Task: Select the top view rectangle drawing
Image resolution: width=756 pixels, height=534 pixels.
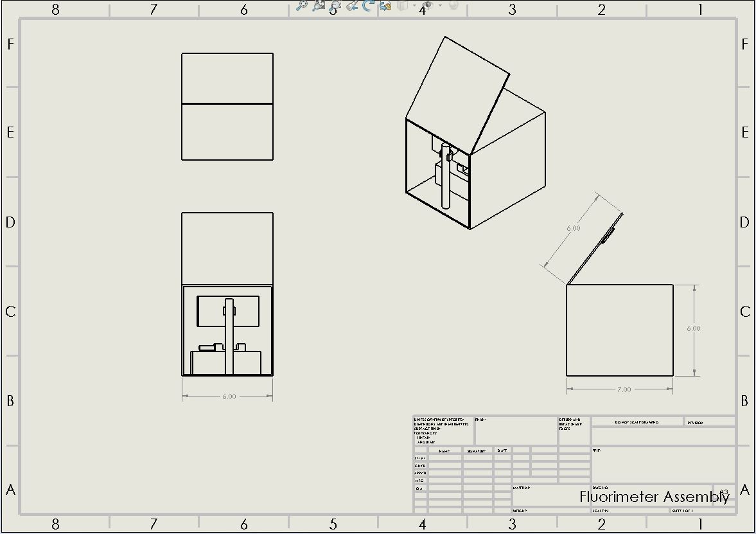Action: pos(227,107)
